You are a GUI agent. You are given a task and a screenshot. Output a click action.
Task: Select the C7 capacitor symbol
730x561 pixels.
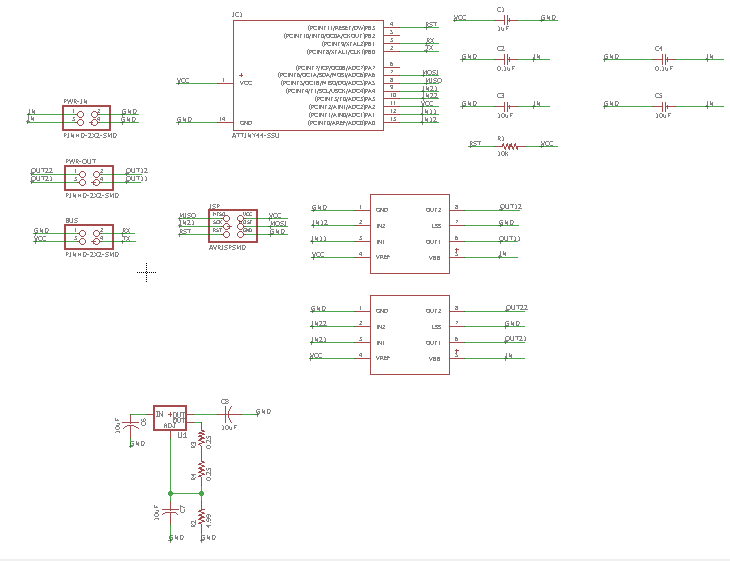point(170,511)
